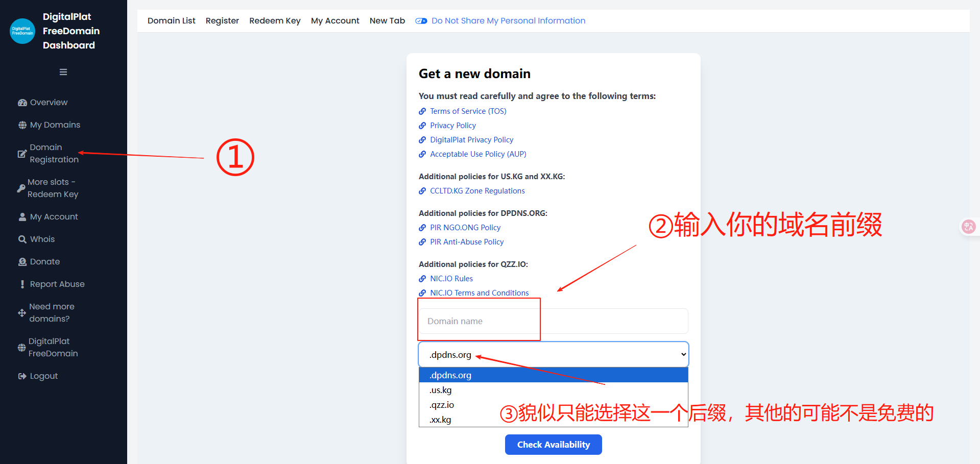This screenshot has height=464, width=980.
Task: Choose the .qzz.io suffix option
Action: click(554, 405)
